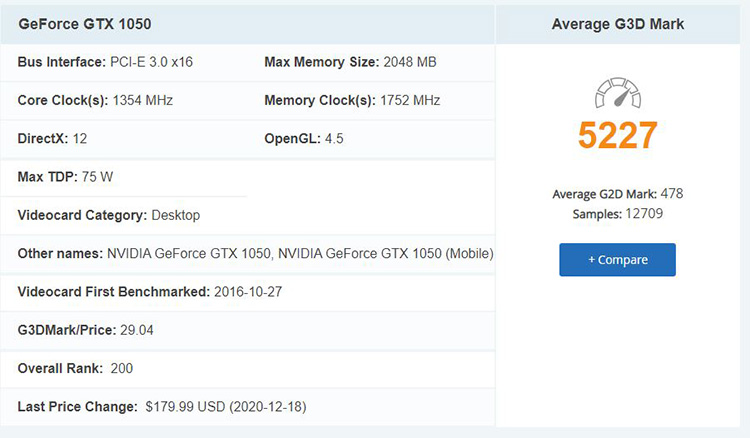The width and height of the screenshot is (750, 438).
Task: Click the + Compare button
Action: (x=618, y=260)
